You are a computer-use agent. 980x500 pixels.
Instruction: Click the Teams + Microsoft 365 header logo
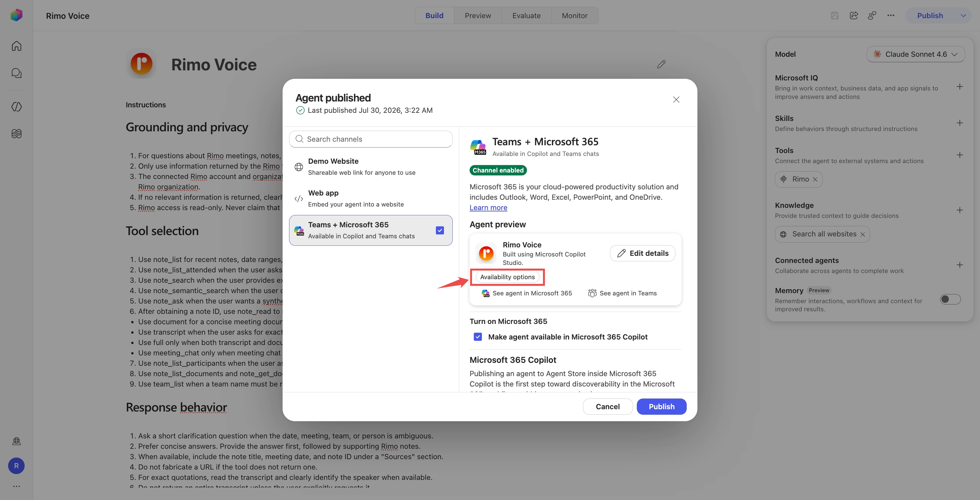coord(478,147)
